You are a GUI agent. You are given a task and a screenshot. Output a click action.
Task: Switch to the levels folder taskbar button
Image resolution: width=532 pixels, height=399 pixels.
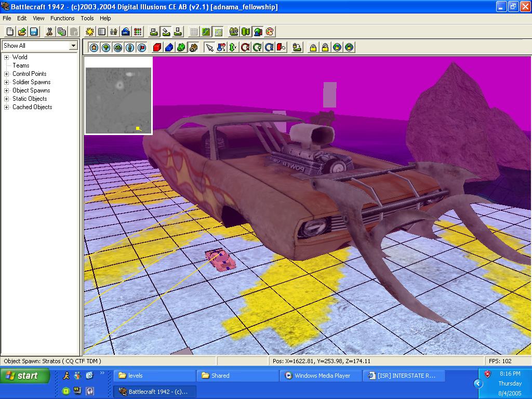coord(154,376)
